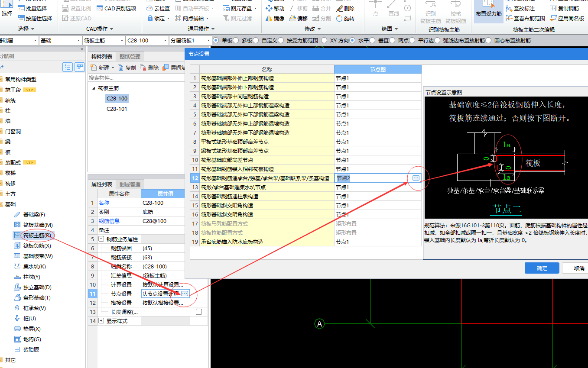The height and width of the screenshot is (368, 588).
Task: Expand the 显示样式 property group
Action: pyautogui.click(x=101, y=321)
